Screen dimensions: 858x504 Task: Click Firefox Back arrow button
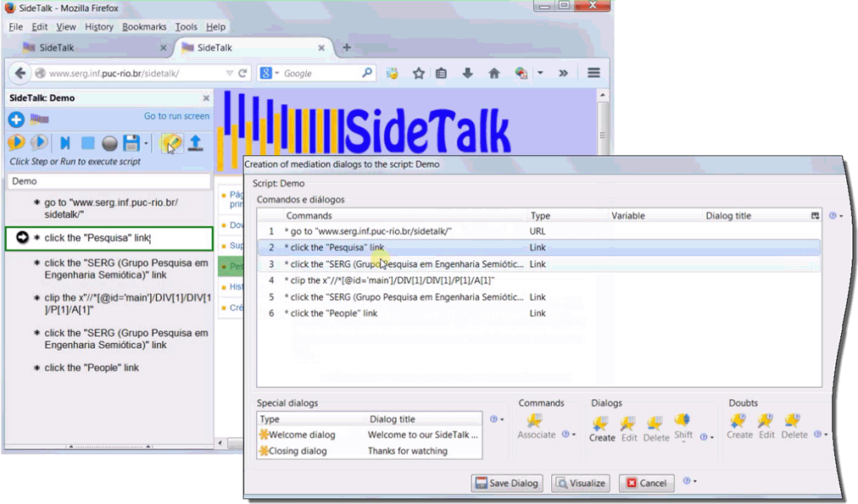[x=20, y=73]
